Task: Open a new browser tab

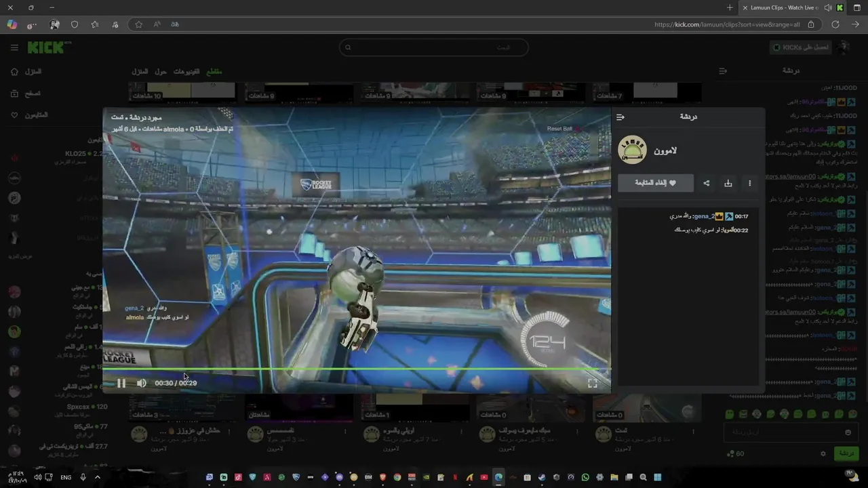Action: tap(730, 7)
